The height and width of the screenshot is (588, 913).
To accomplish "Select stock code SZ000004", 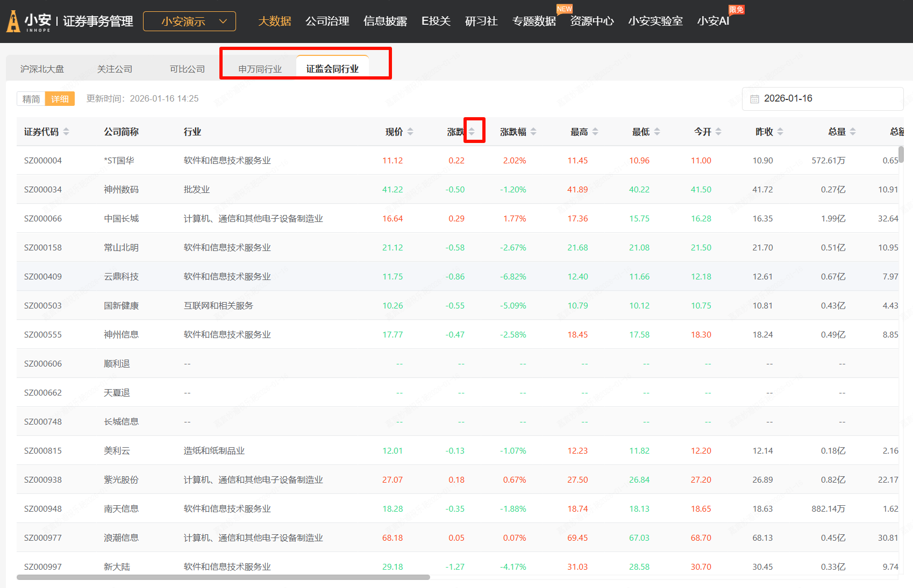I will pos(43,160).
